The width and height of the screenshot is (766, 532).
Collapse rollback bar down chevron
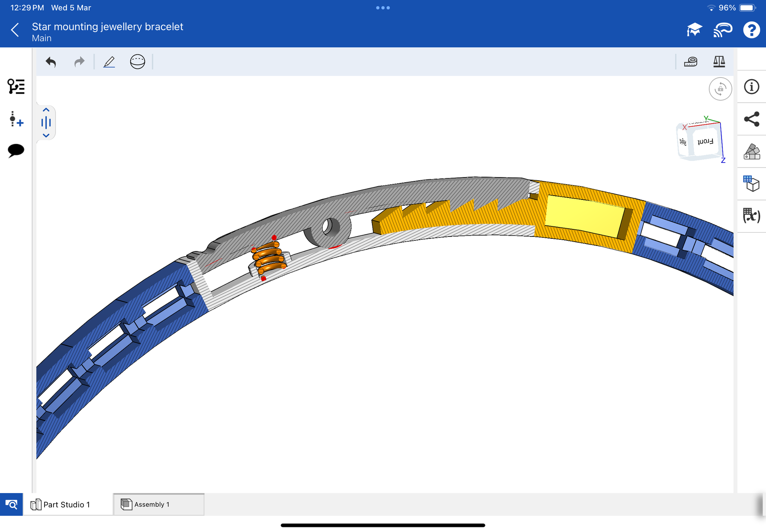click(x=46, y=135)
